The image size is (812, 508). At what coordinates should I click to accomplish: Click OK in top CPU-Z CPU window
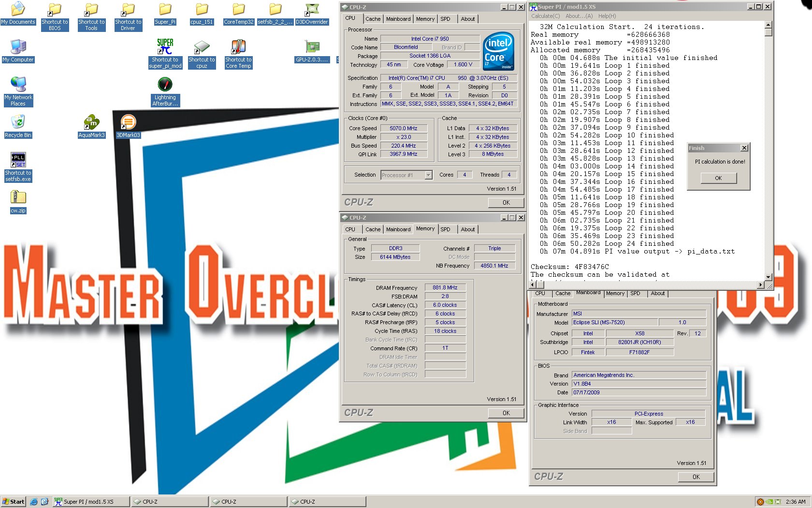(x=506, y=203)
